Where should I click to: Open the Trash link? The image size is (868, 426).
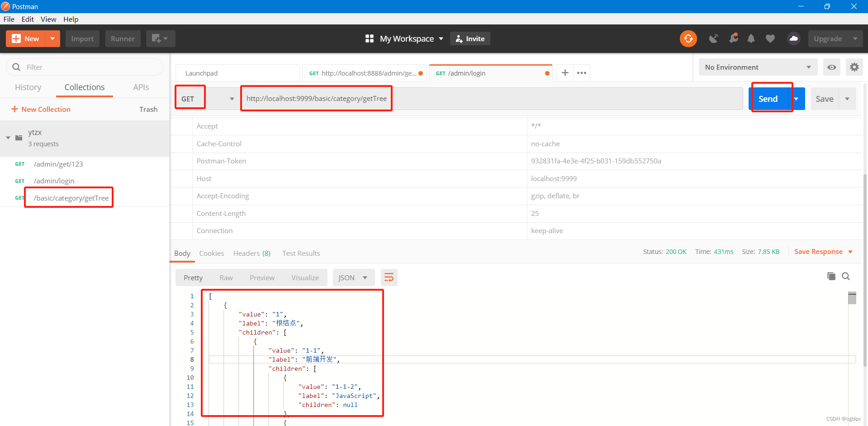[x=148, y=109]
